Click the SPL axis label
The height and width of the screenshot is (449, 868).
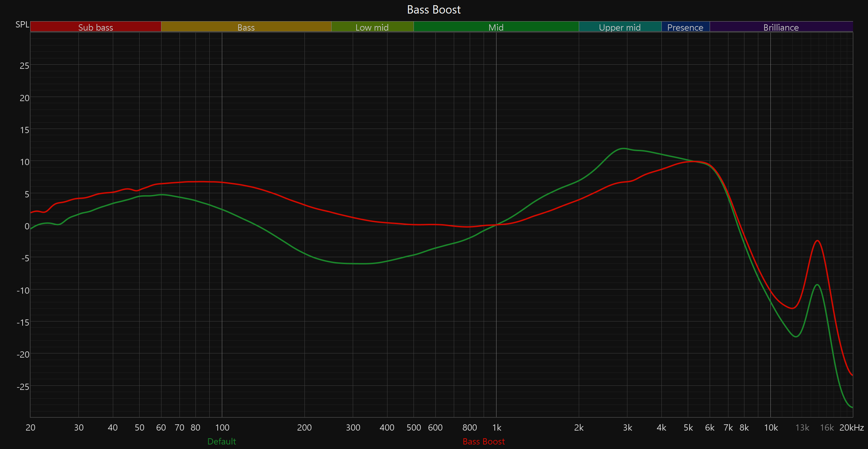tap(22, 25)
